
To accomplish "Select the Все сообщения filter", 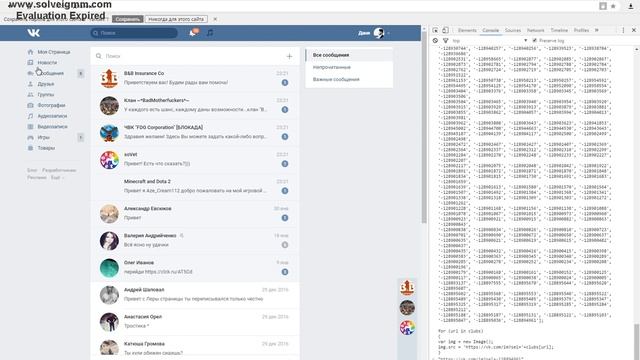I will (349, 55).
